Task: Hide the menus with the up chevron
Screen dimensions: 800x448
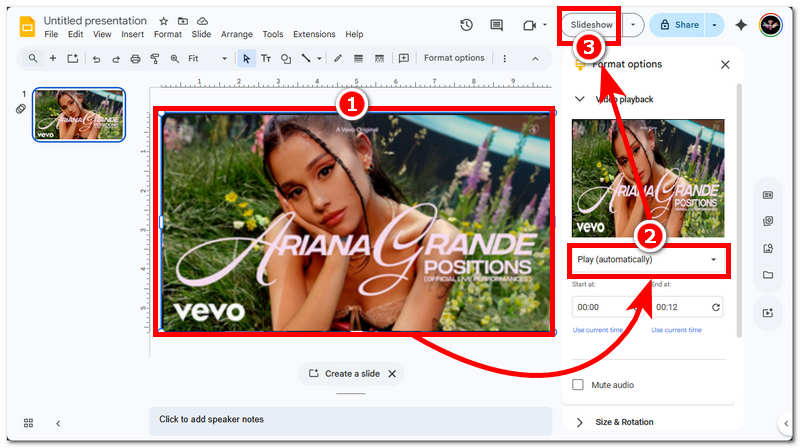Action: (x=535, y=59)
